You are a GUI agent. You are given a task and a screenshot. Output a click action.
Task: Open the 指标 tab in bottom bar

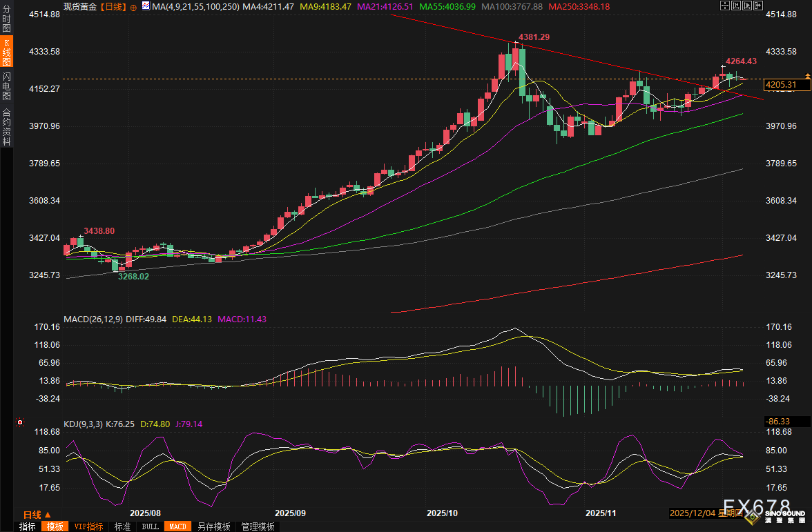pos(28,526)
